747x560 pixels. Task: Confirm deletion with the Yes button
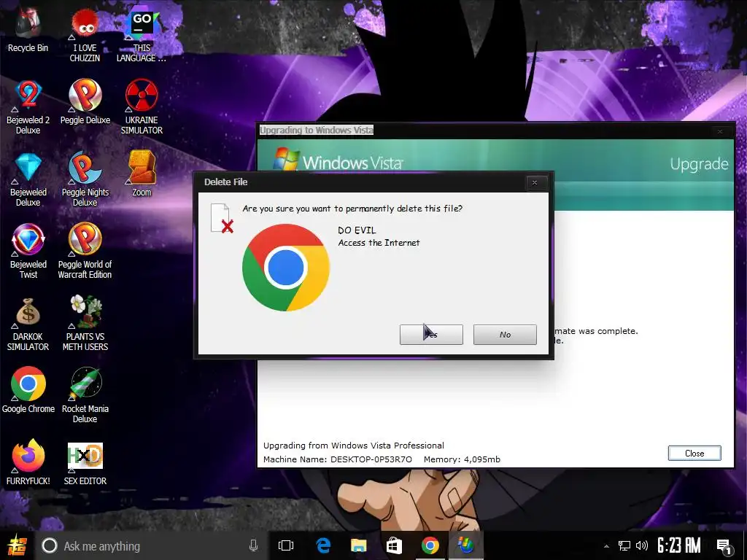coord(431,335)
